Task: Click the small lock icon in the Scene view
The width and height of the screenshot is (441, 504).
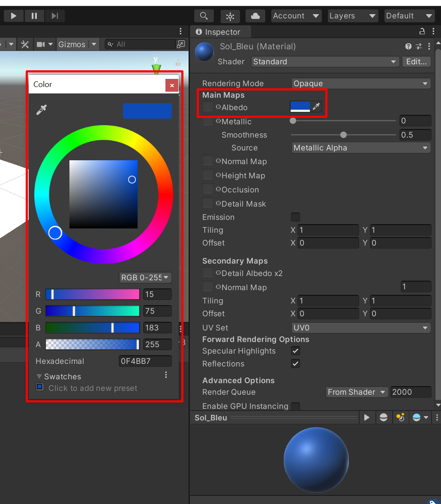Action: (178, 63)
